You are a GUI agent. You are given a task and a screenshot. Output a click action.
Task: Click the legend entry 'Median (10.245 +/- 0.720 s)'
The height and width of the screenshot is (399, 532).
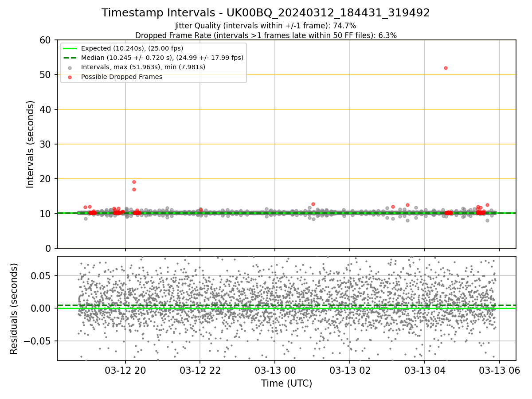pyautogui.click(x=162, y=58)
